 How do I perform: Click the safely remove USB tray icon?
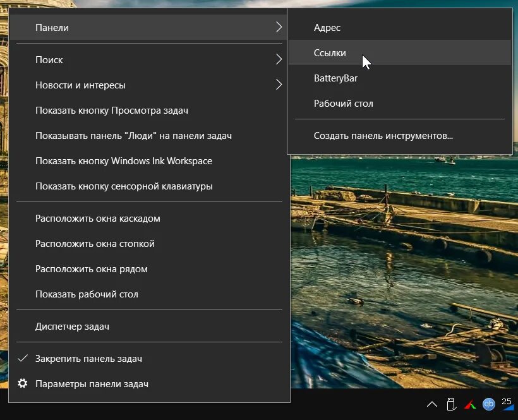point(451,404)
